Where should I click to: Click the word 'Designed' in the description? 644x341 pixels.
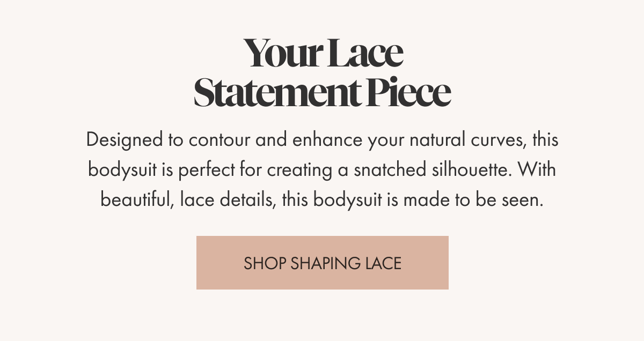point(124,140)
